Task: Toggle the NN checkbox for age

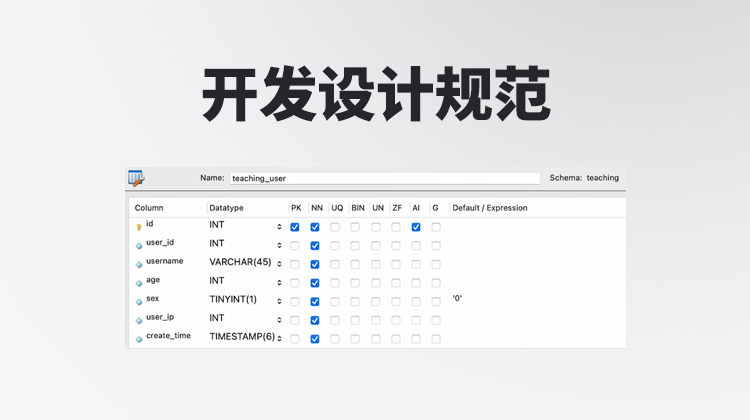Action: tap(315, 283)
